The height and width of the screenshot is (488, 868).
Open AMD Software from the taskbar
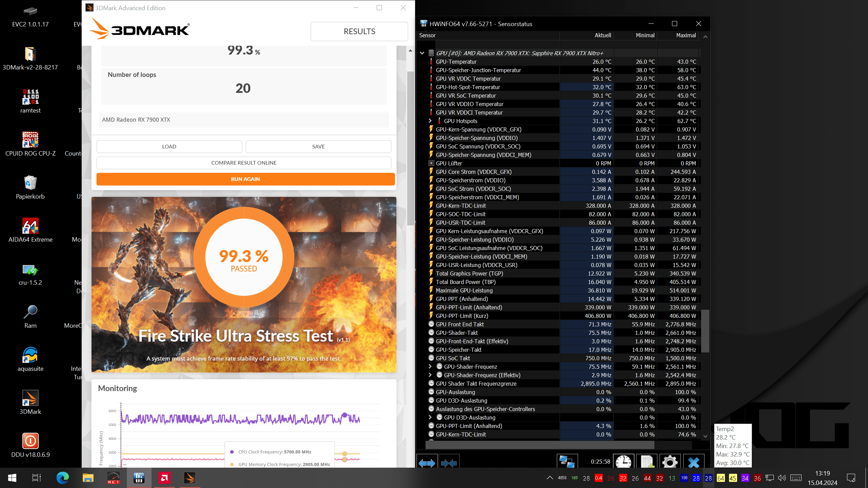164,478
